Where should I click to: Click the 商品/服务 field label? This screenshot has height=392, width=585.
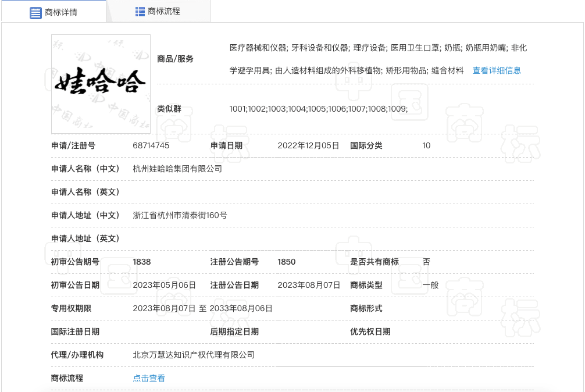pos(175,59)
